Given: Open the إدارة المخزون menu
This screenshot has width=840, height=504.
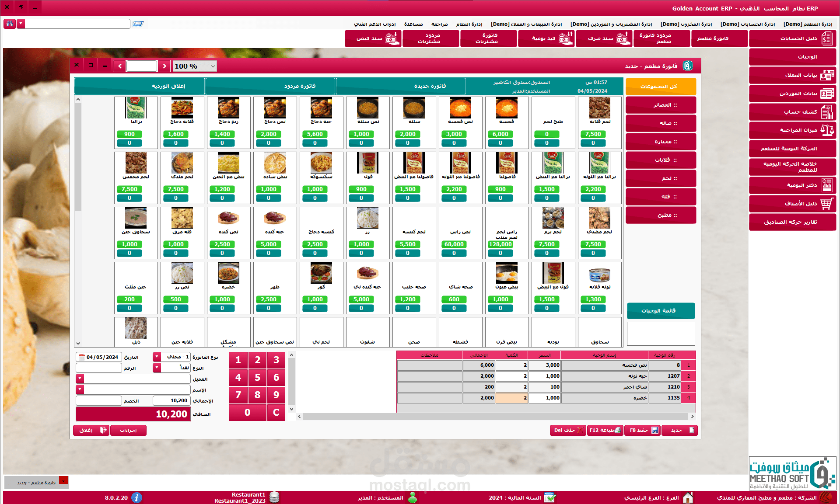Looking at the screenshot, I should (x=686, y=24).
